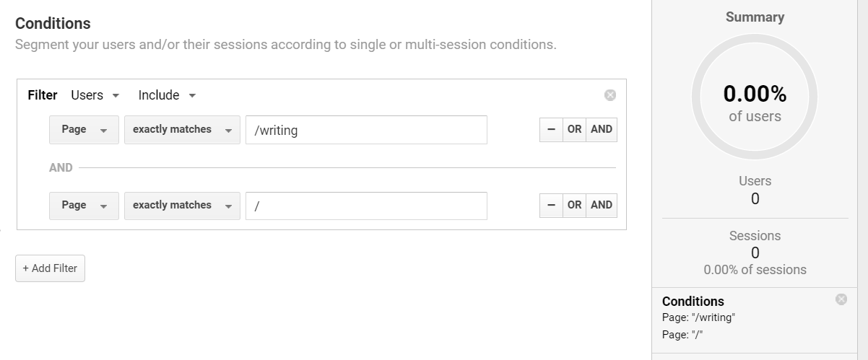Remove the filter with the X icon

coord(610,95)
